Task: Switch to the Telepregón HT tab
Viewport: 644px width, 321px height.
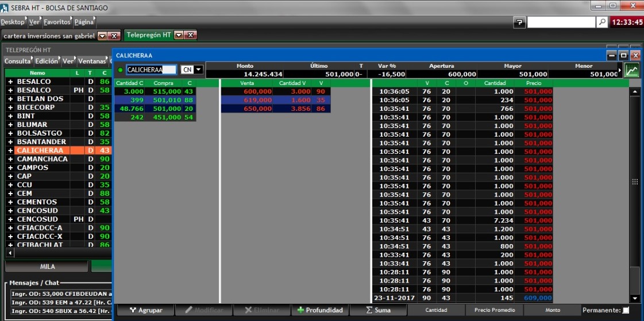Action: click(x=149, y=35)
